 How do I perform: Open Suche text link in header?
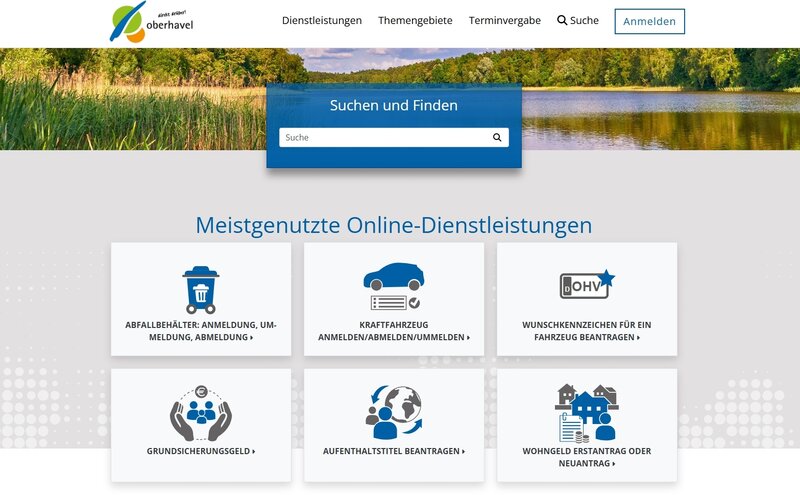coord(584,20)
